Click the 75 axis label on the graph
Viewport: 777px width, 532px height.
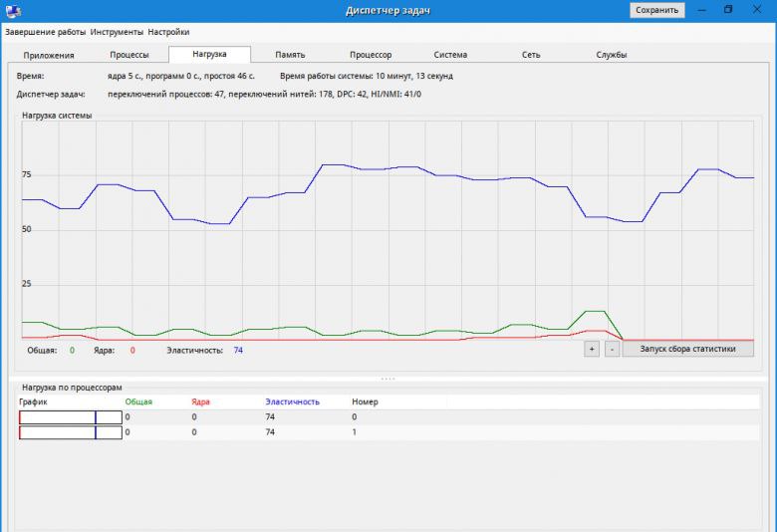pos(26,174)
